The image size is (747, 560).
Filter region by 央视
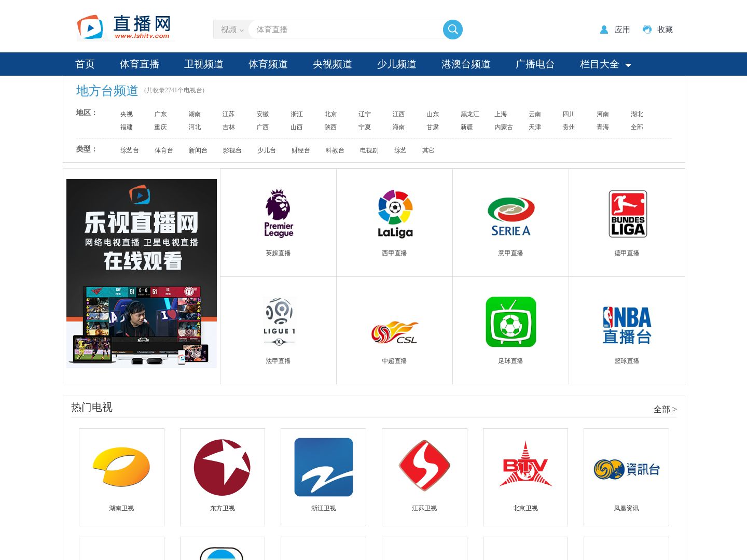coord(127,114)
